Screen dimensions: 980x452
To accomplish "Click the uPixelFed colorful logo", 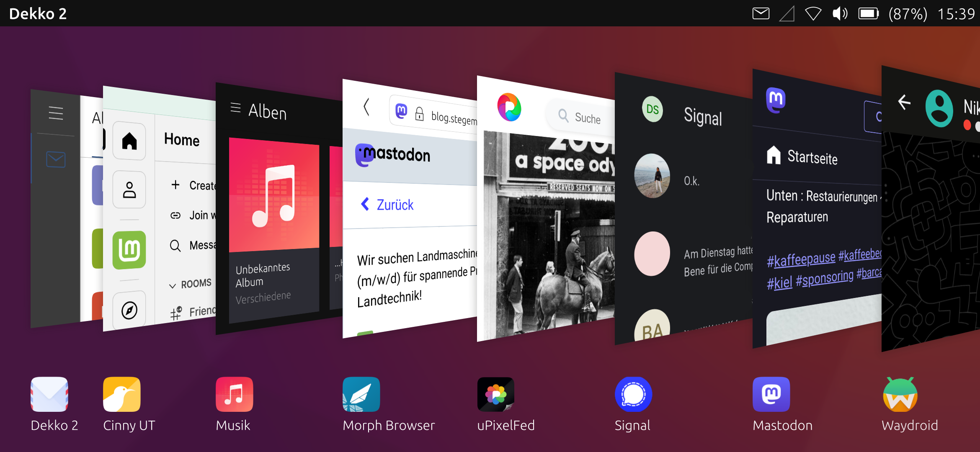I will tap(509, 107).
